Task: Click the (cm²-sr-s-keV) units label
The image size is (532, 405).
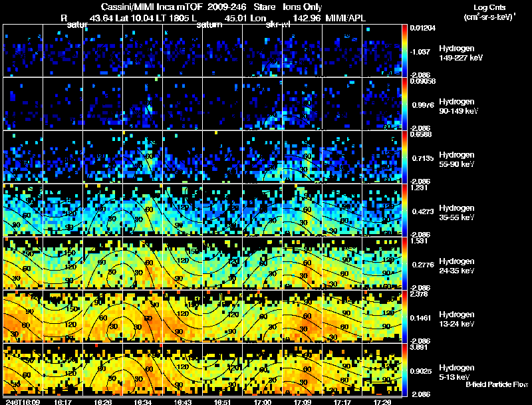Action: [490, 17]
